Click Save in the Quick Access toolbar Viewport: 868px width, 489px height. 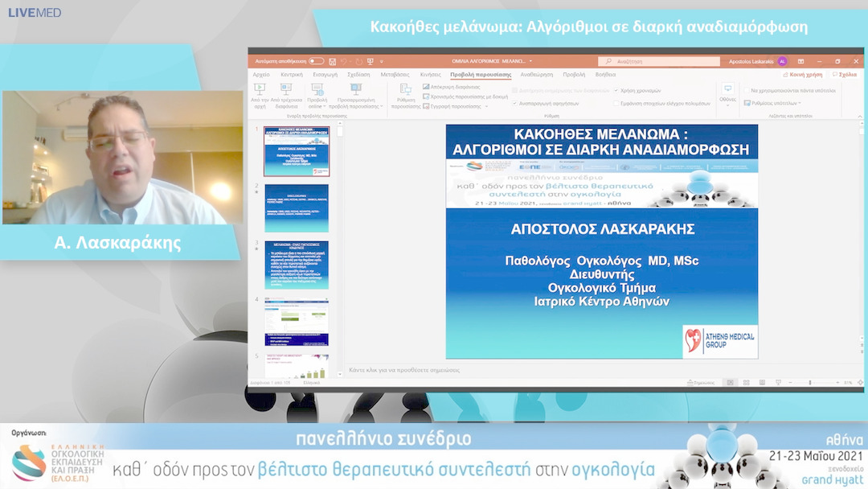[334, 61]
